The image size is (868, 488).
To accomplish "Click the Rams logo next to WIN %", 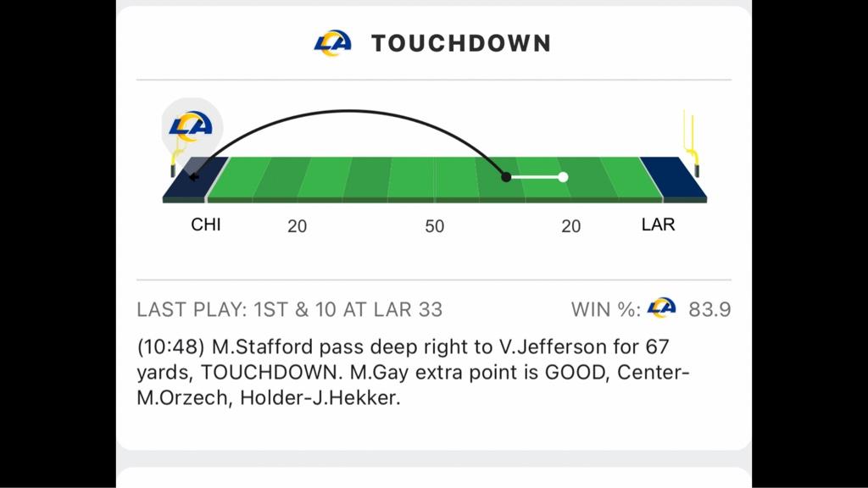I will click(661, 308).
